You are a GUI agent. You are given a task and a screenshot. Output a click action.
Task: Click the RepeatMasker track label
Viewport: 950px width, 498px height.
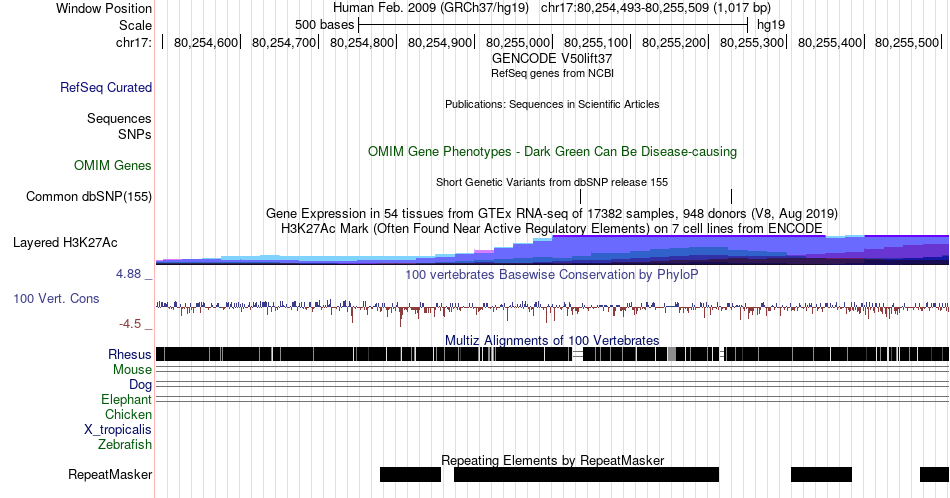[110, 474]
